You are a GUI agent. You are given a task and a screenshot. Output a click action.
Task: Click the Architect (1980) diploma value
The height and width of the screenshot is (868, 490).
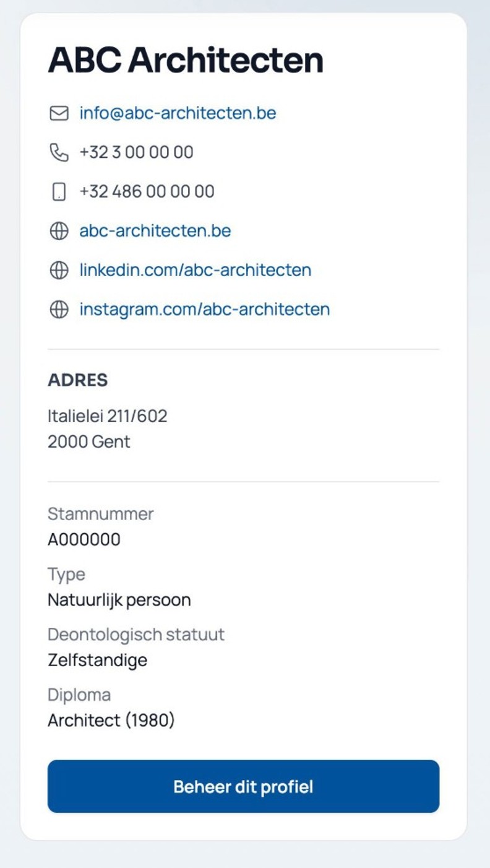click(111, 721)
